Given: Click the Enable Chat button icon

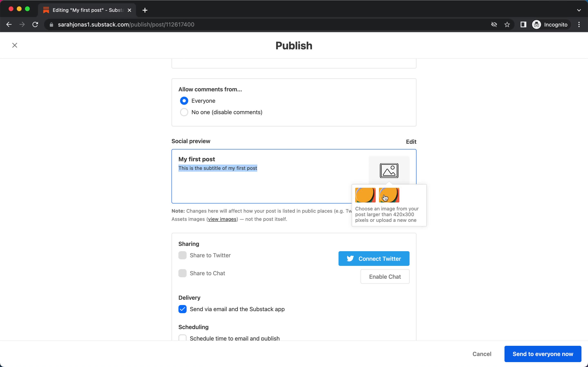Looking at the screenshot, I should (385, 276).
